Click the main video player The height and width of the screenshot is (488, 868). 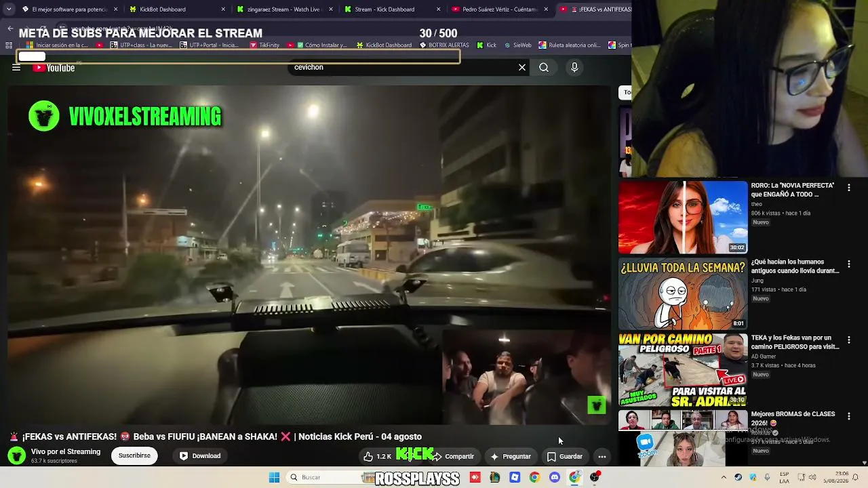pos(309,255)
